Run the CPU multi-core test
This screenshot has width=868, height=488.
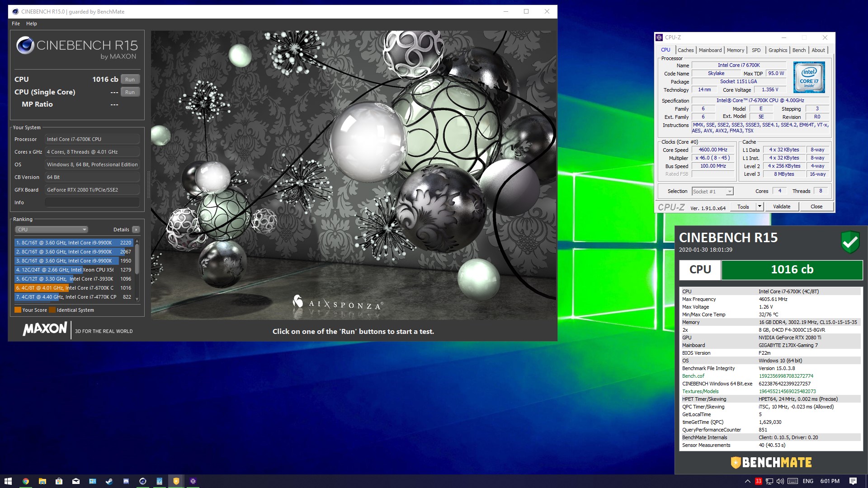point(130,79)
